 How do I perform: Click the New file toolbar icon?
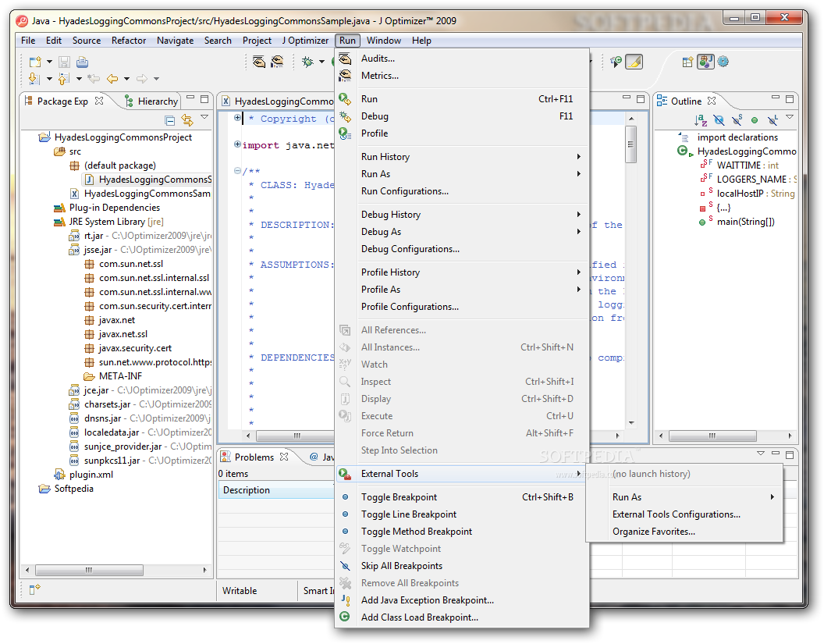tap(35, 62)
